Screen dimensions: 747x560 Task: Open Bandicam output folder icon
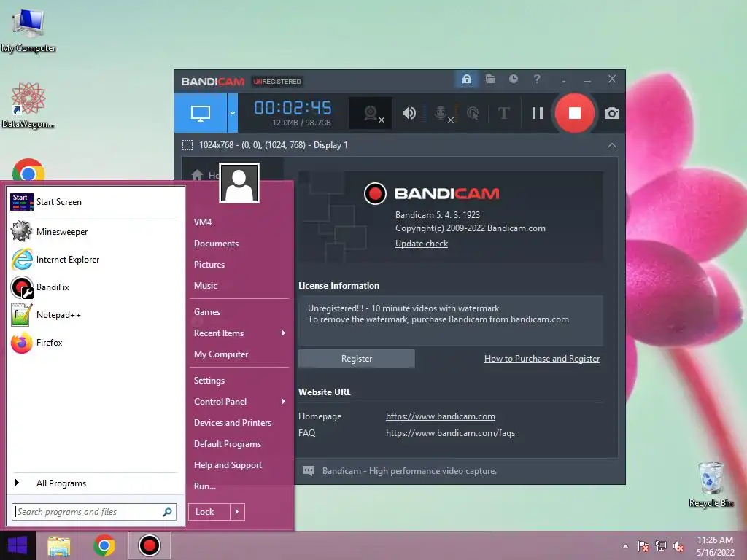pos(490,79)
